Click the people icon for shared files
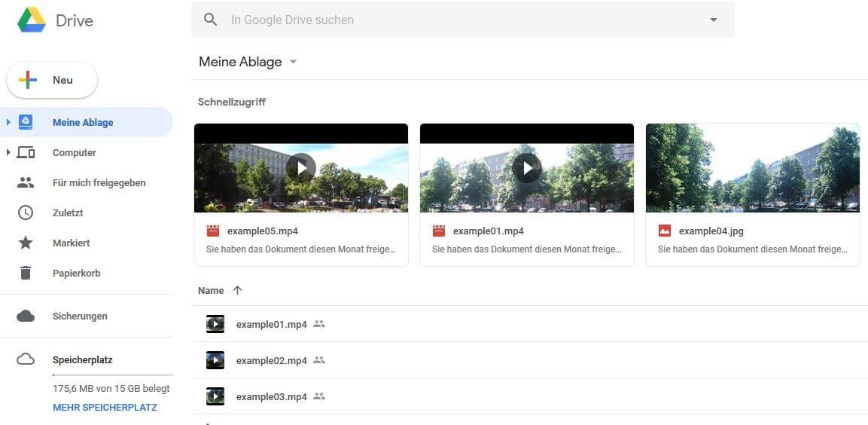 [x=26, y=182]
